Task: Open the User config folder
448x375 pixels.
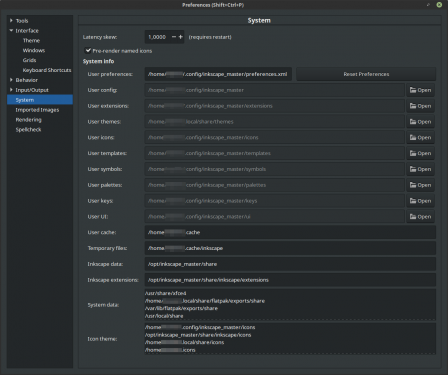Action: (420, 90)
